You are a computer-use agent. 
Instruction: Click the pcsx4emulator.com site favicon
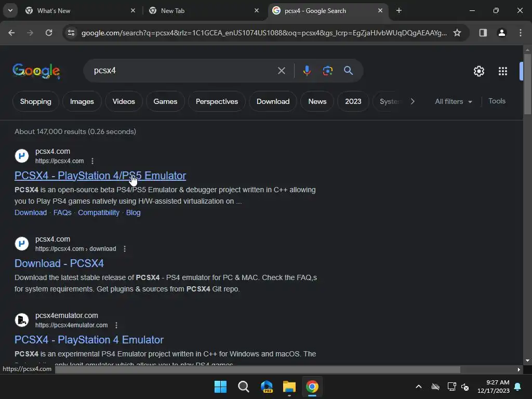coord(22,320)
